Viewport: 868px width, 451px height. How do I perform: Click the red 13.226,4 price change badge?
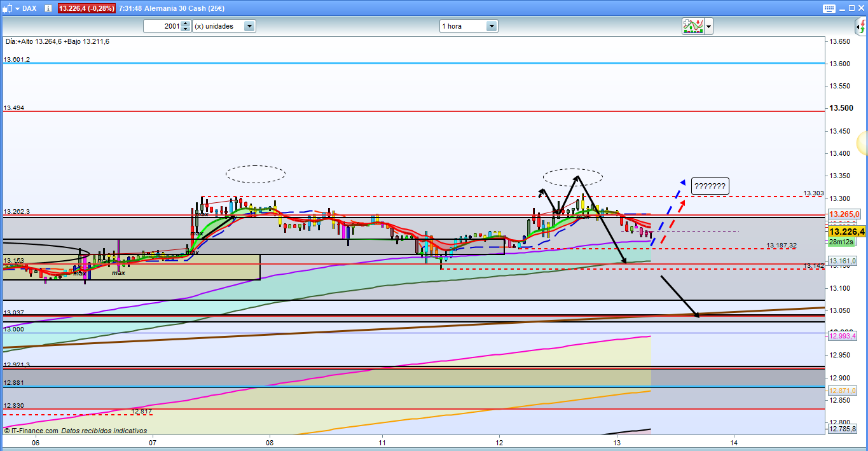[87, 8]
